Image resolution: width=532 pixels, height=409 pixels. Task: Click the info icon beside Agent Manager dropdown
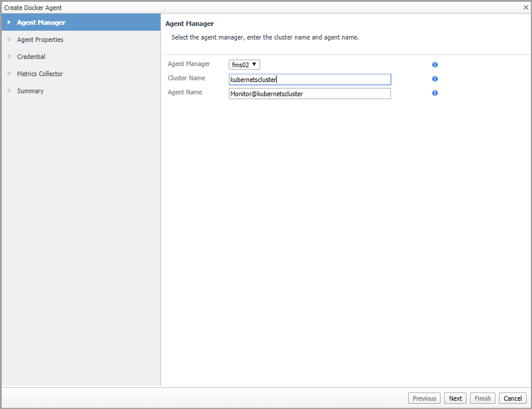point(435,65)
